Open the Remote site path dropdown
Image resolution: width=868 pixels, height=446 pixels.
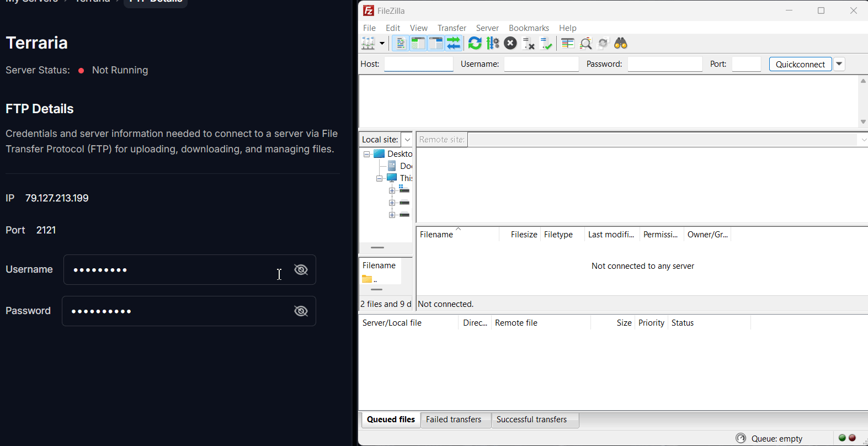pos(864,140)
